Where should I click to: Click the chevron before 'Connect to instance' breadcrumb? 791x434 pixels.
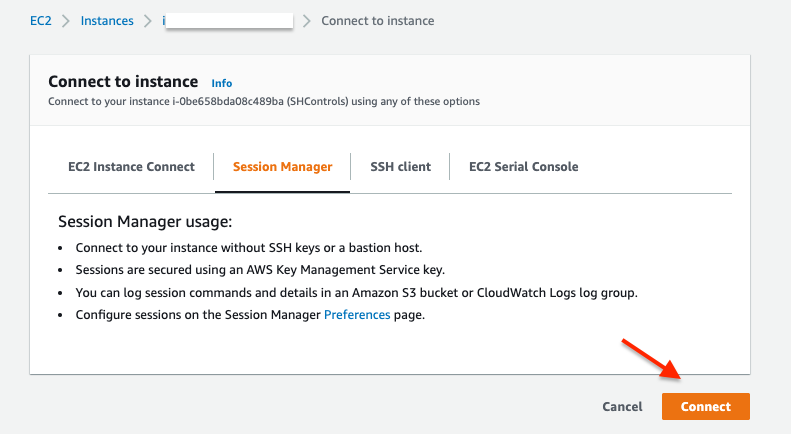(307, 21)
